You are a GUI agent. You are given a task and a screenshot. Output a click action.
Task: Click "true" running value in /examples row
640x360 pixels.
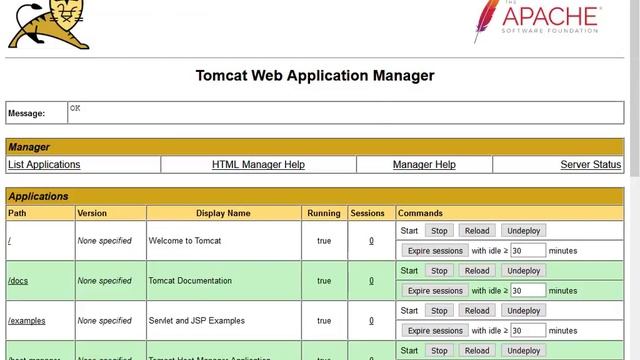[324, 321]
